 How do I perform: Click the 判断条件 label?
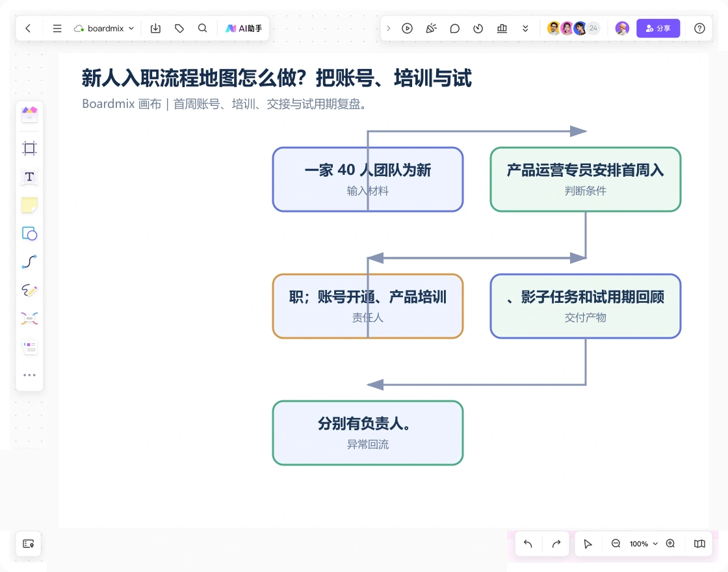point(586,191)
